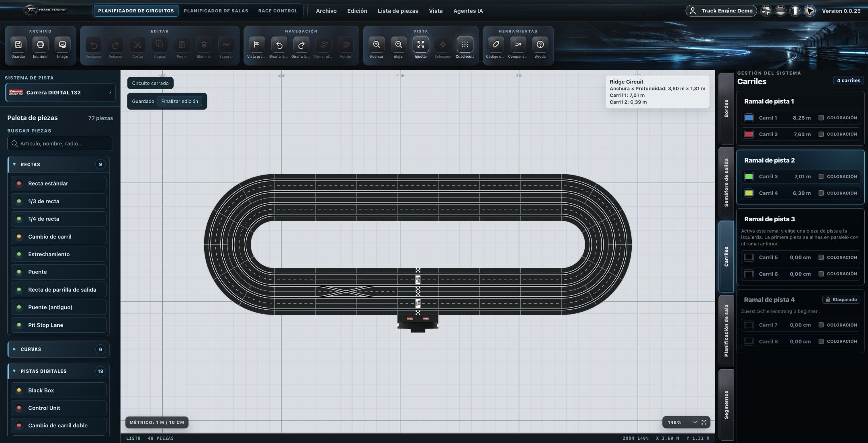Click the green Carril 3 color swatch
Viewport: 868px width, 443px height.
[x=749, y=177]
